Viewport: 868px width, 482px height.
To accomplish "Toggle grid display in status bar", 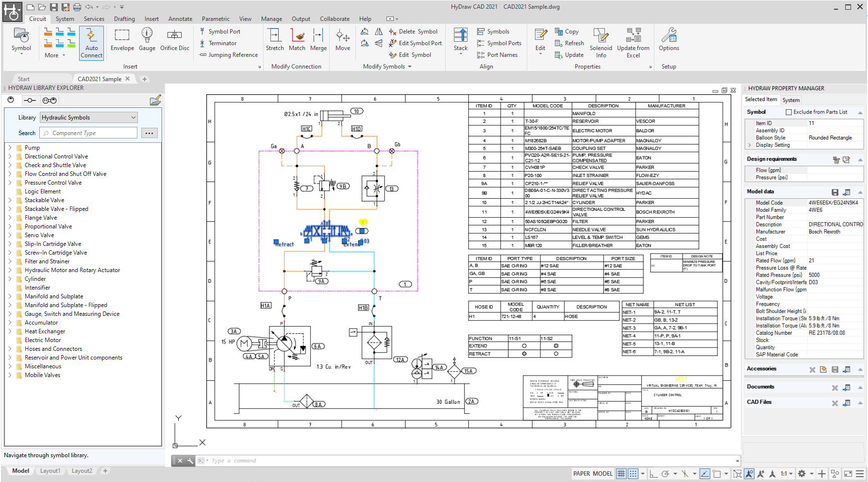I will 621,474.
